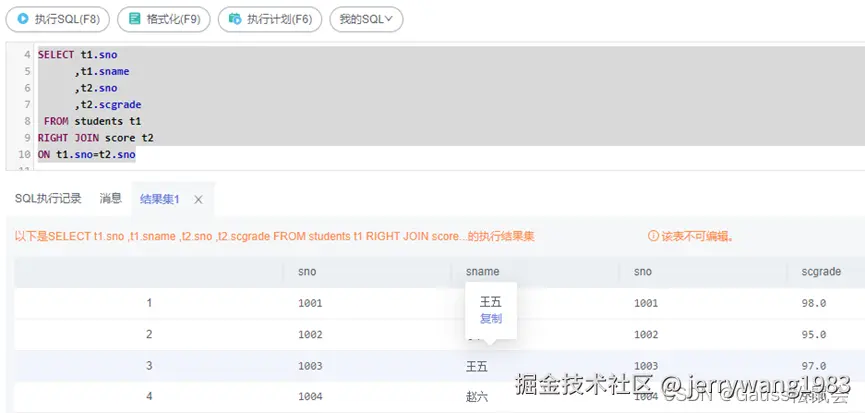Click the 王五 text in popup tooltip
Image resolution: width=865 pixels, height=413 pixels.
[x=490, y=302]
